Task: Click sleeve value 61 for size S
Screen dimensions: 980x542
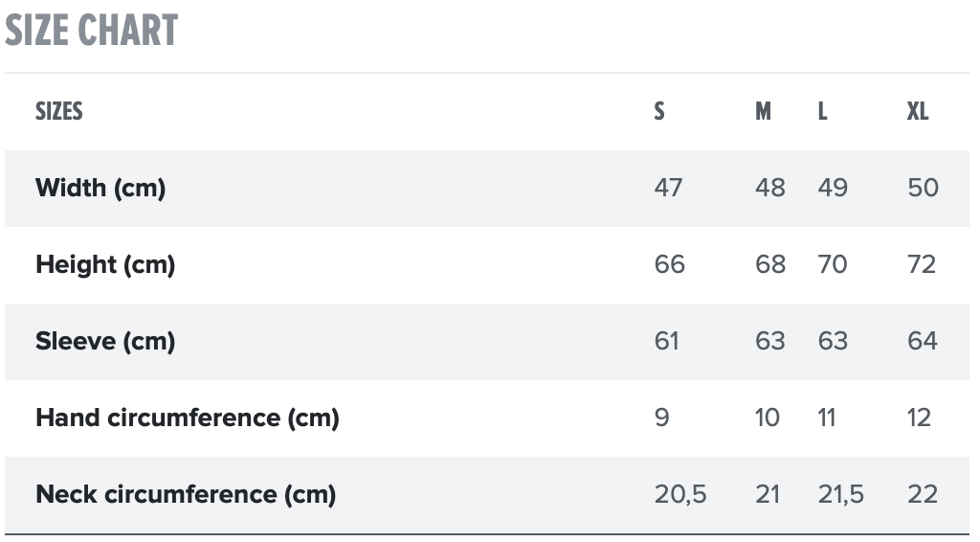Action: (667, 341)
